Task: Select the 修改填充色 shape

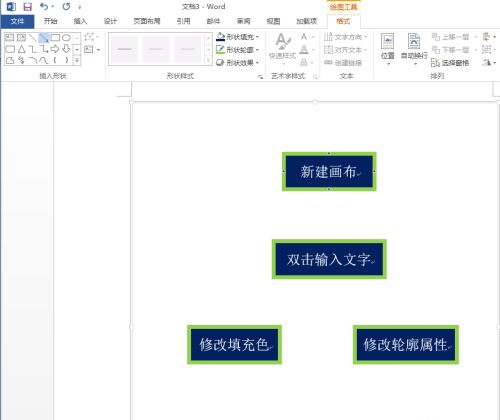Action: pyautogui.click(x=234, y=345)
